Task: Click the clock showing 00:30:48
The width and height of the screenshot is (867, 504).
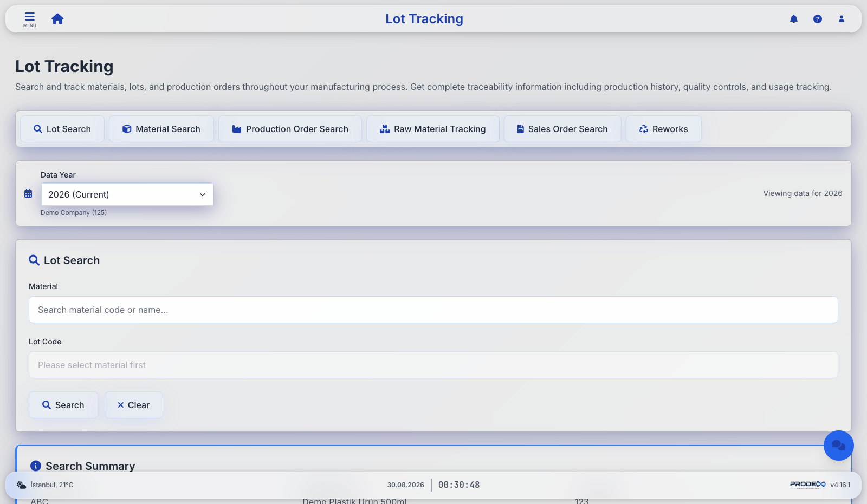Action: tap(459, 485)
